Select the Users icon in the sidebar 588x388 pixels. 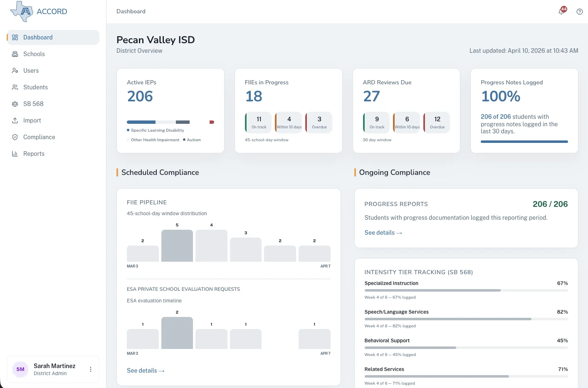15,71
